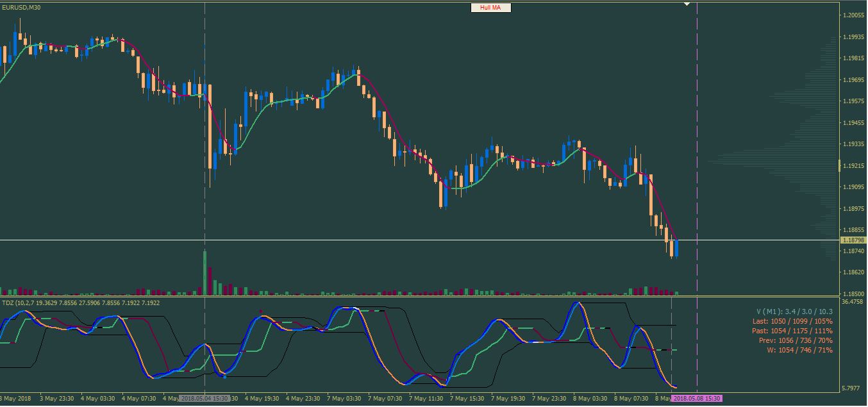Click the chart shift triangle marker at top
Image resolution: width=868 pixels, height=407 pixels.
687,4
